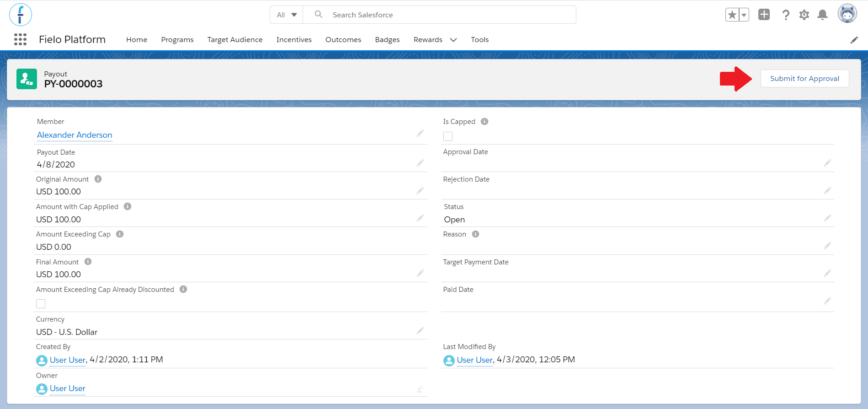The image size is (868, 409).
Task: Click the Currency value USD - U.S. Dollar
Action: 67,332
